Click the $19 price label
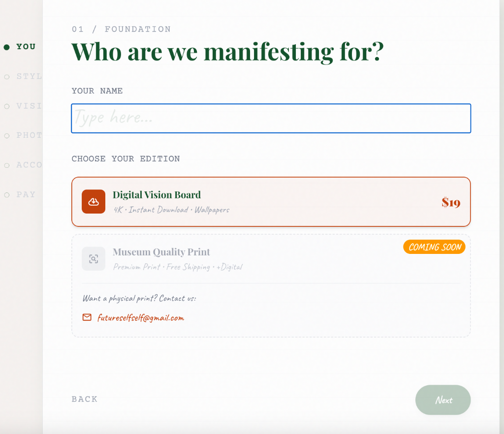This screenshot has width=504, height=434. (x=450, y=202)
